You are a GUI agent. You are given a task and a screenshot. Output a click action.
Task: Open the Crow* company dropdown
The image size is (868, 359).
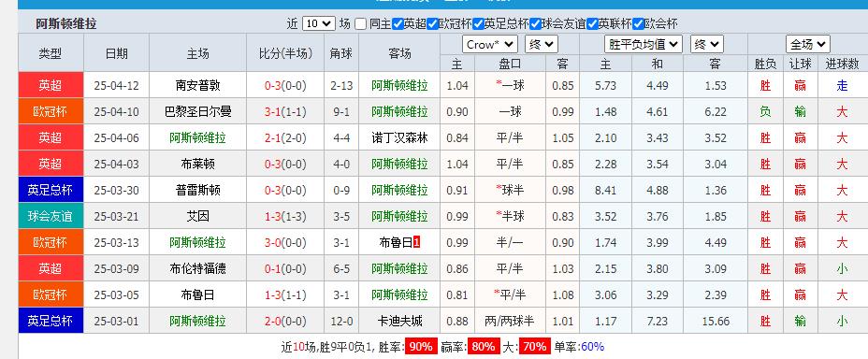tap(490, 44)
